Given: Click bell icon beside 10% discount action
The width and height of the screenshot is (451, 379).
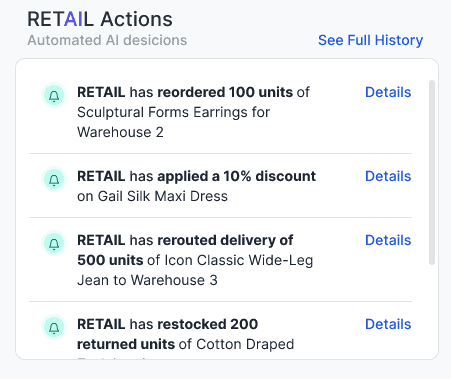Looking at the screenshot, I should pos(54,180).
